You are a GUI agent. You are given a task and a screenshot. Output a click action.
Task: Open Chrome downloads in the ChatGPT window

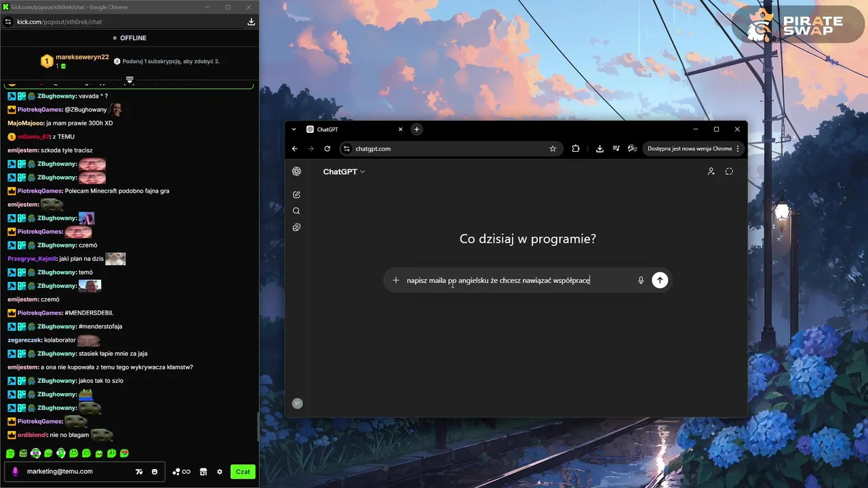pyautogui.click(x=599, y=148)
